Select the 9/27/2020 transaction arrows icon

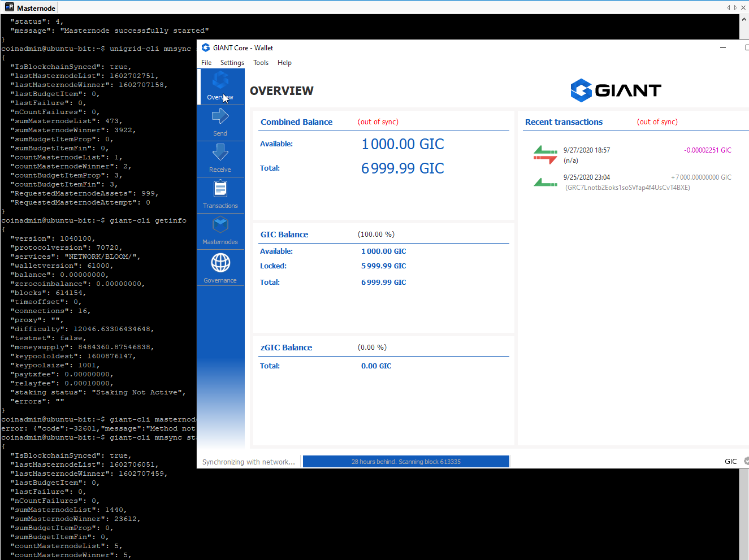click(545, 155)
